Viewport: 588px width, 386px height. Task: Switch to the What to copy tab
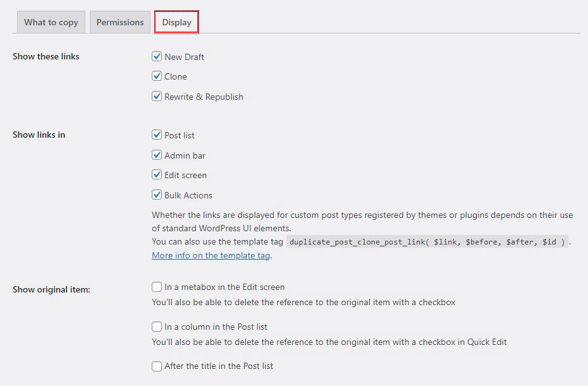(51, 22)
